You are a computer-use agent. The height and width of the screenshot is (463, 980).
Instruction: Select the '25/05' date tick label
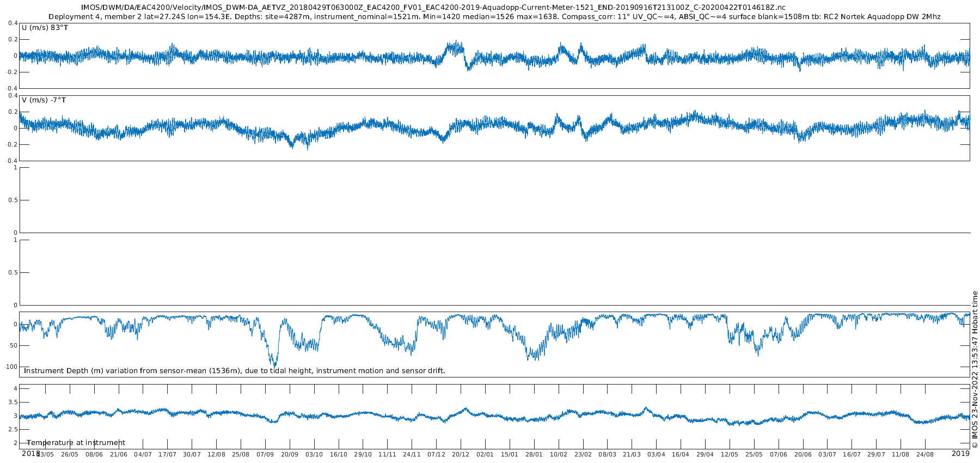pos(754,454)
